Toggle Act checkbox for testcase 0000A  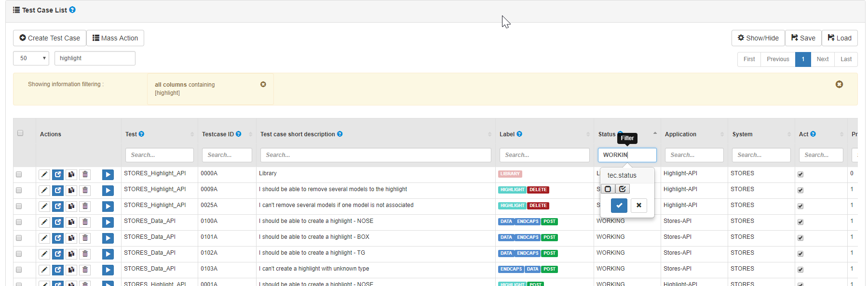point(800,174)
